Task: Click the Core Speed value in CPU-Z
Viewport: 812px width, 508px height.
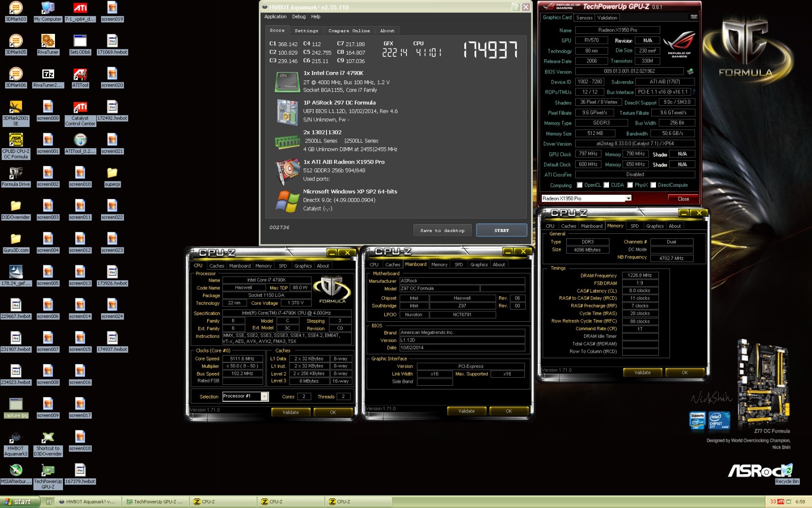Action: coord(242,358)
